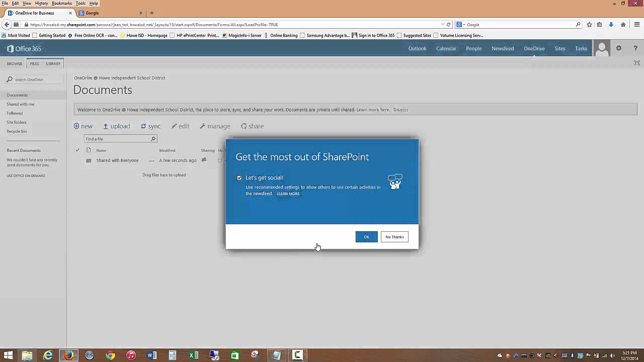The image size is (644, 362).
Task: Launch Google Chrome from taskbar
Action: pyautogui.click(x=110, y=355)
